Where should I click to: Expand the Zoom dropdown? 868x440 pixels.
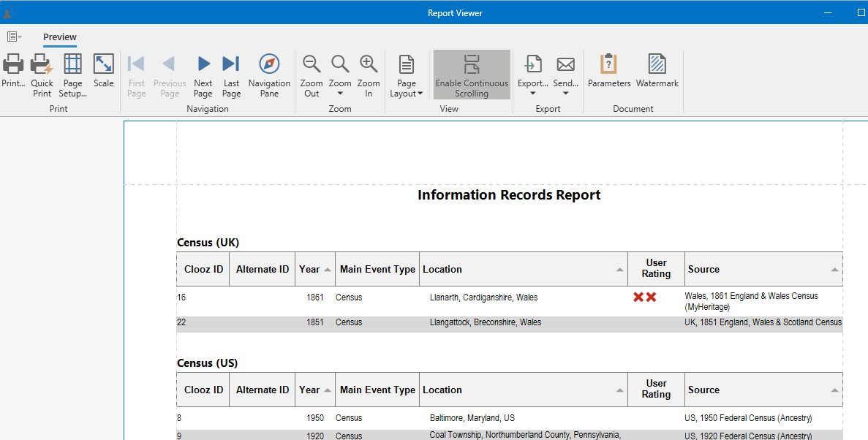pyautogui.click(x=340, y=93)
